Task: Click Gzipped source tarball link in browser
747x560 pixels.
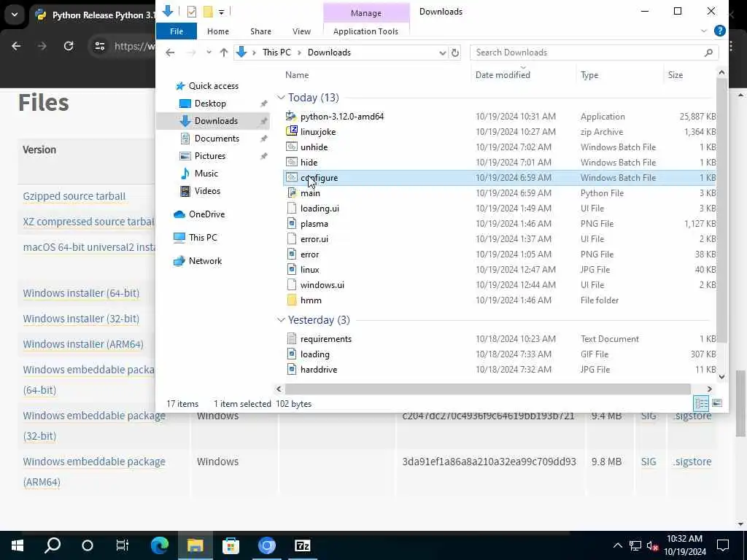Action: 74,196
